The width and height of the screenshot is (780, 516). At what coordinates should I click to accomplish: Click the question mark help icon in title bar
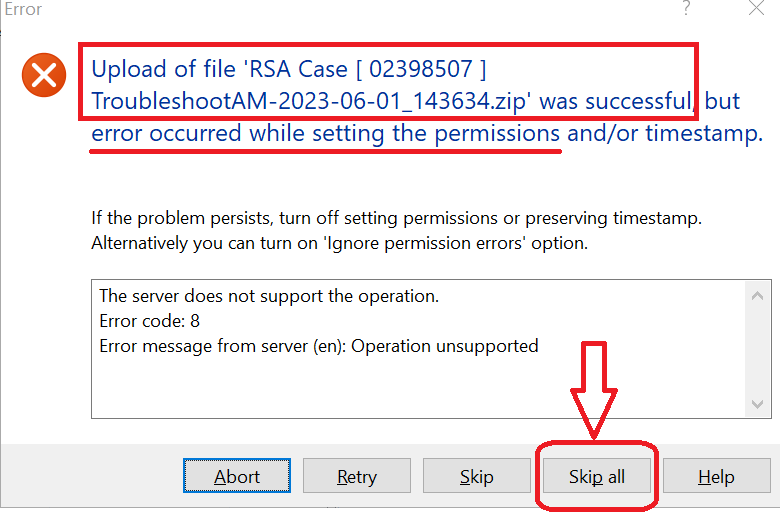click(686, 9)
